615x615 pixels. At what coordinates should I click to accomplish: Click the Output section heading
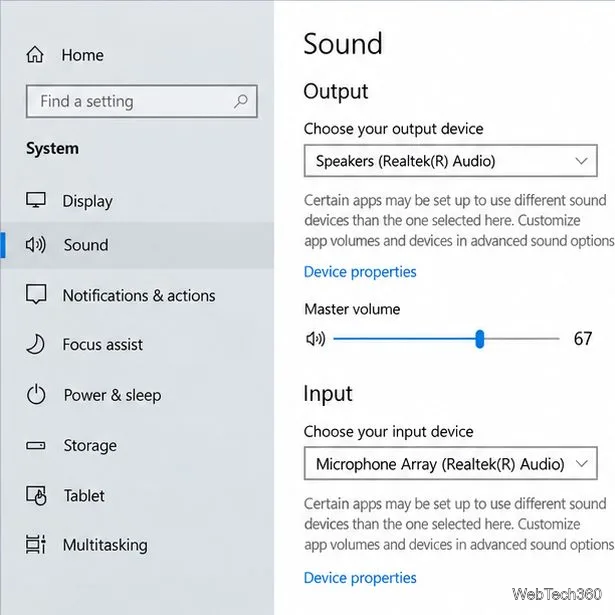click(336, 92)
